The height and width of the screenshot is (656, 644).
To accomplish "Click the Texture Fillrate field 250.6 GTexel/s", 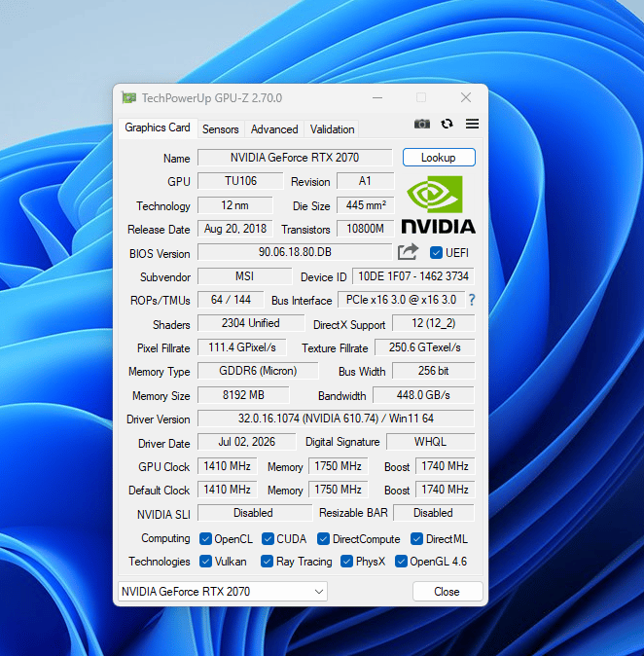I will click(424, 347).
